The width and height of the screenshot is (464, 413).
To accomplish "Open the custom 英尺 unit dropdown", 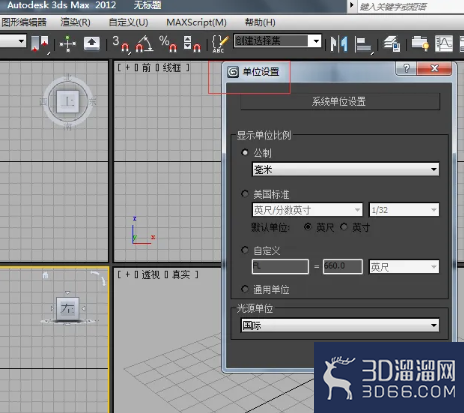I will pyautogui.click(x=404, y=267).
